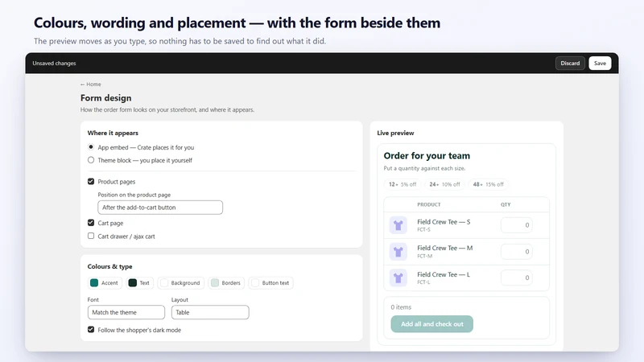The height and width of the screenshot is (362, 644).
Task: Open the Layout dropdown
Action: click(210, 312)
